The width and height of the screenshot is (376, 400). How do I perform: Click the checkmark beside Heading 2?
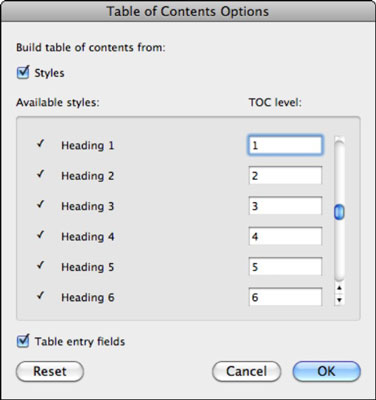(40, 174)
